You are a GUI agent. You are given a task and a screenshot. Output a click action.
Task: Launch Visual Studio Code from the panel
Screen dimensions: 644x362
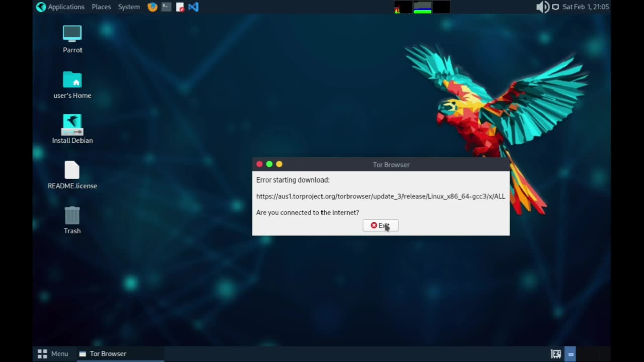click(x=193, y=7)
